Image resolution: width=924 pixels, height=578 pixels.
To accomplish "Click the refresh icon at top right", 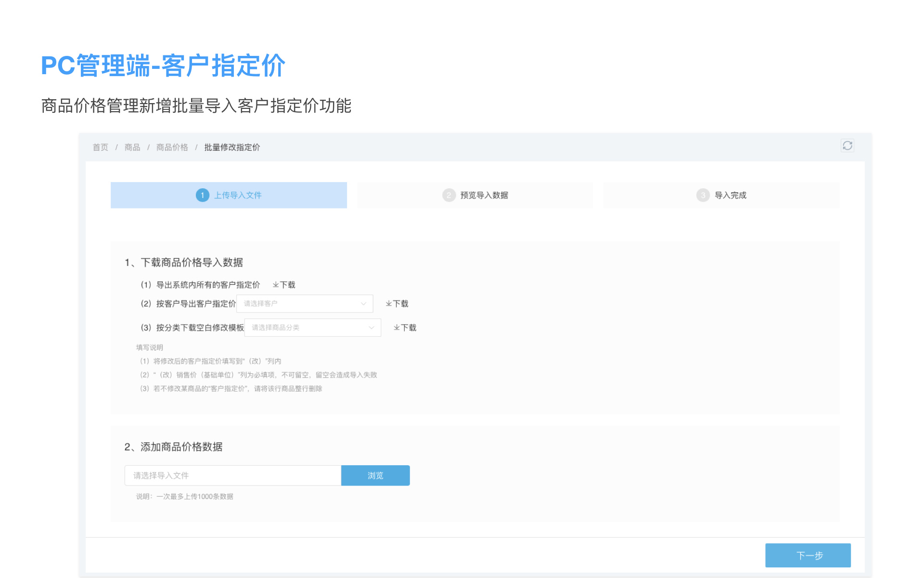I will click(x=847, y=145).
